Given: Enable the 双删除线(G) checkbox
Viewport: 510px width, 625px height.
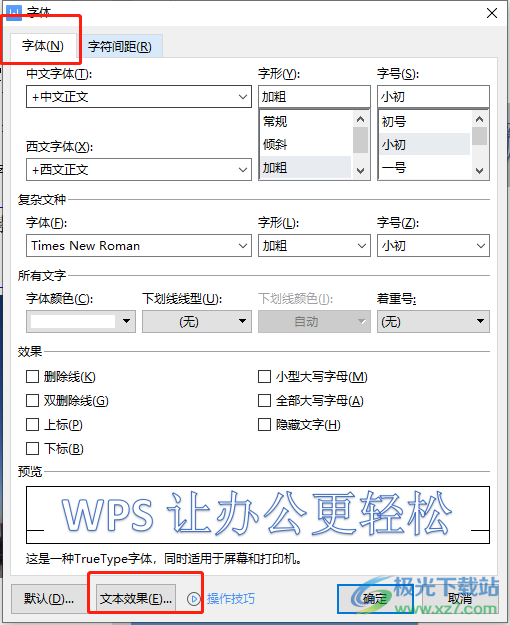Looking at the screenshot, I should 32,401.
